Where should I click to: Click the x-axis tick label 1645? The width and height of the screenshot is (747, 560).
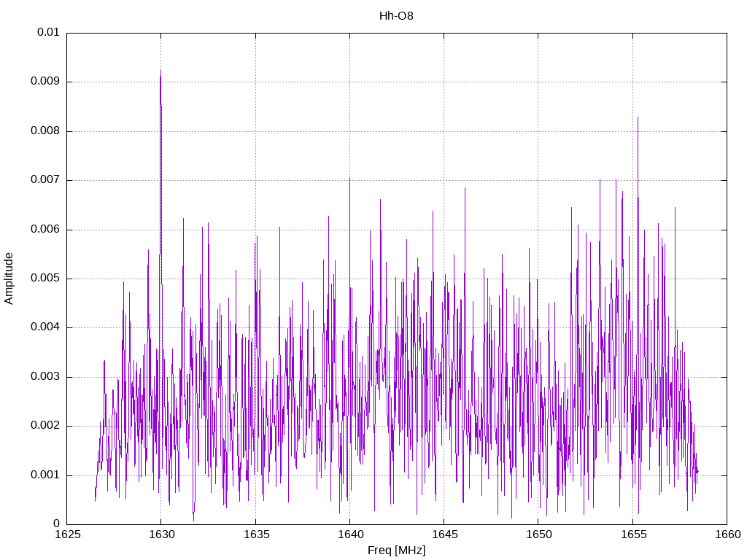click(445, 534)
